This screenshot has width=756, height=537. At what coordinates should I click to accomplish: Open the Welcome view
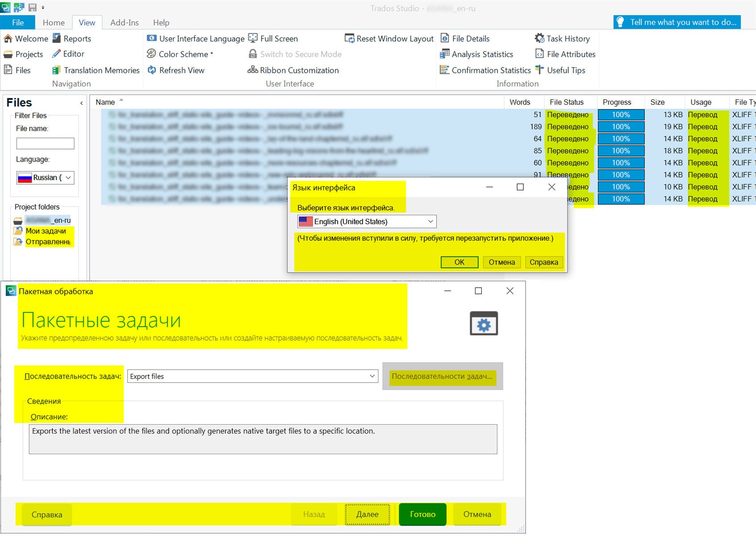point(26,38)
